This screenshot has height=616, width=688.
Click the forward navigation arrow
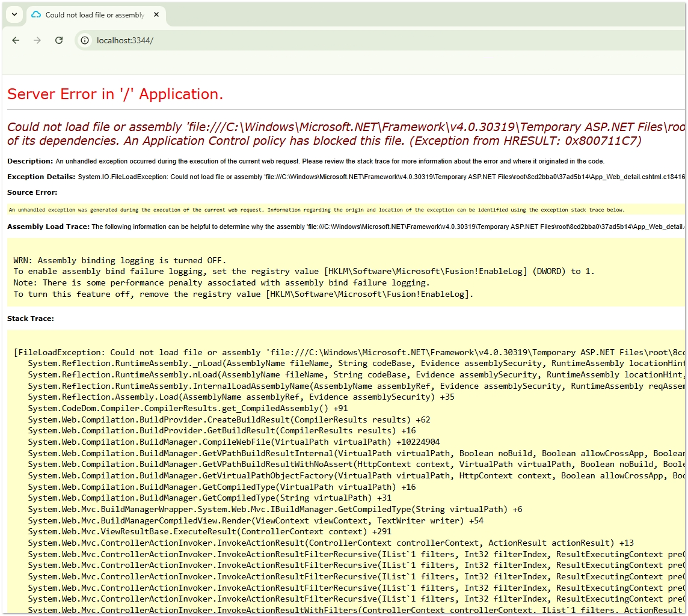[37, 40]
